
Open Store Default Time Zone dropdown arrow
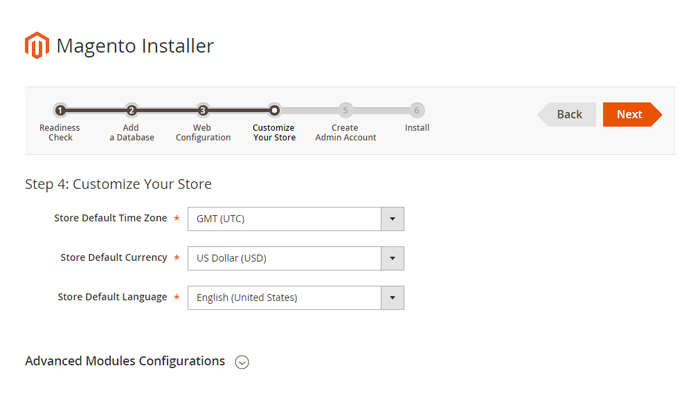(392, 219)
